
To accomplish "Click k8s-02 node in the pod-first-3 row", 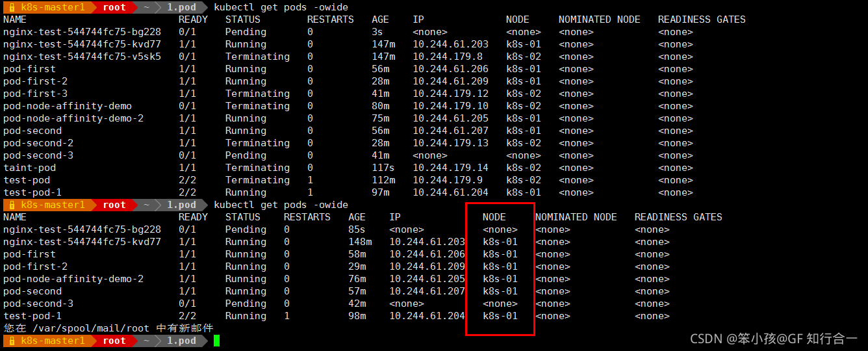I will click(x=524, y=94).
